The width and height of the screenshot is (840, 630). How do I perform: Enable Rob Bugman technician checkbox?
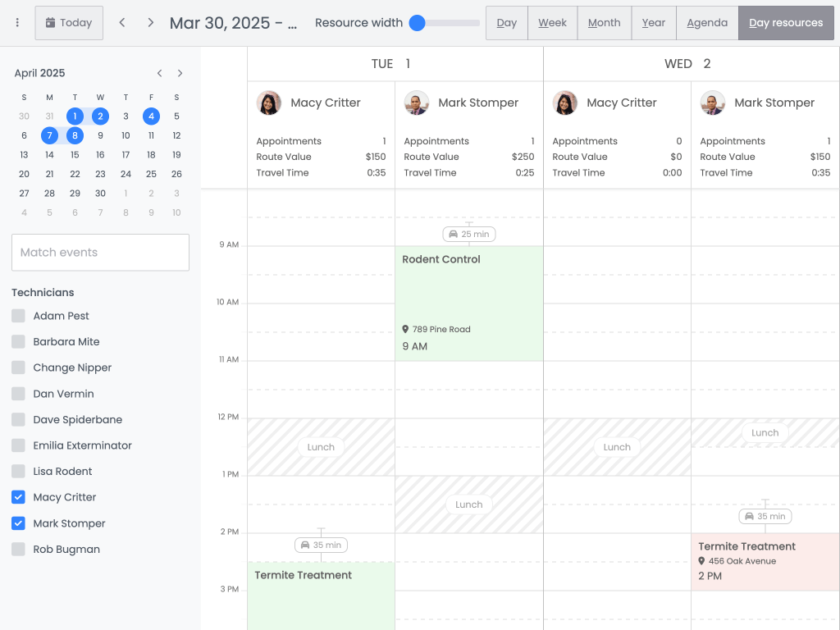[x=18, y=549]
